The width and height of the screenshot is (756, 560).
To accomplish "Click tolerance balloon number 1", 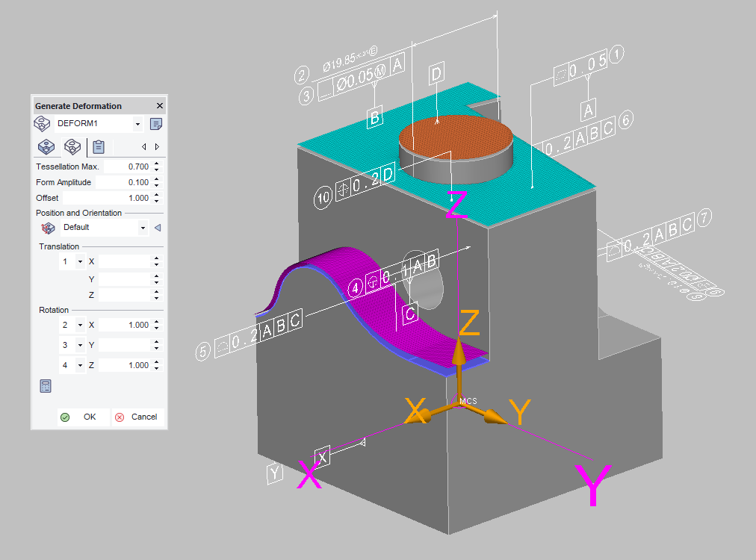I will 616,55.
